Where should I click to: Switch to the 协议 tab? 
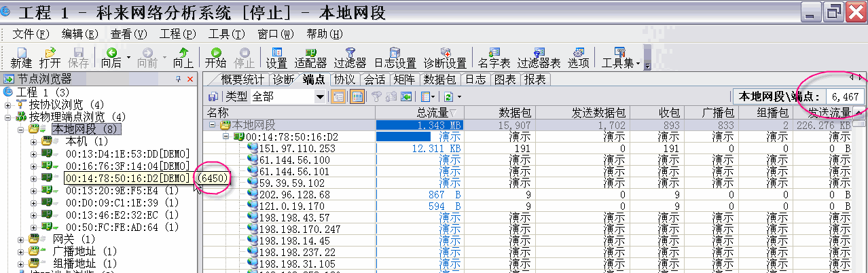click(344, 79)
